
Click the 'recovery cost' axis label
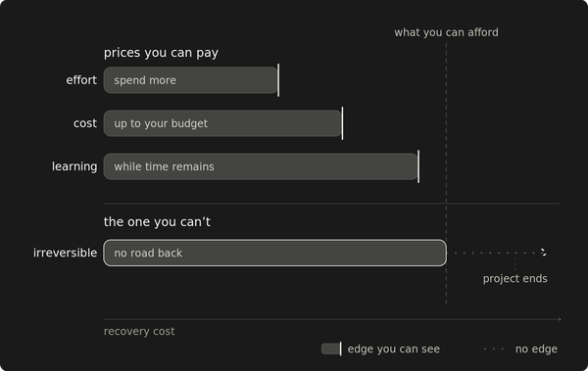click(x=139, y=331)
